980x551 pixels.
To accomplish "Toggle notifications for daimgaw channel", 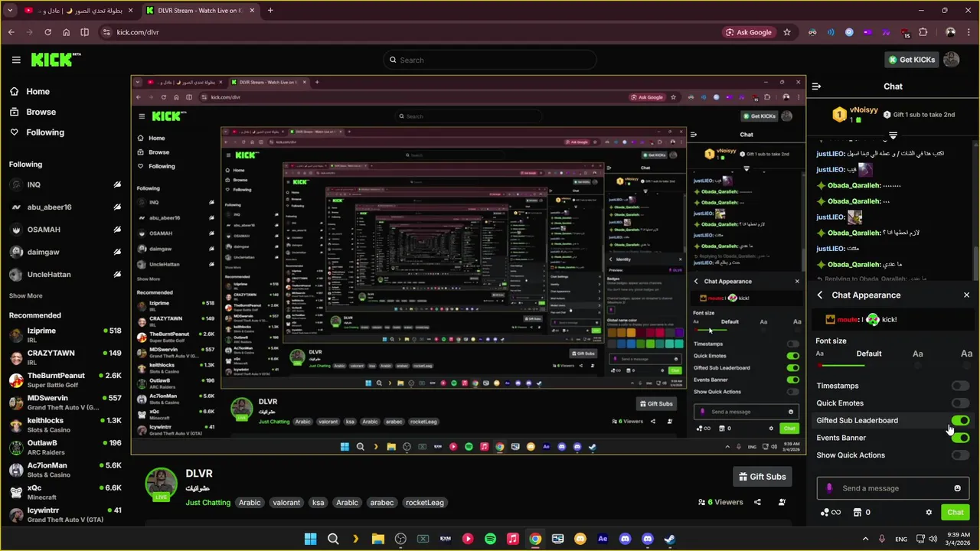I will point(117,252).
